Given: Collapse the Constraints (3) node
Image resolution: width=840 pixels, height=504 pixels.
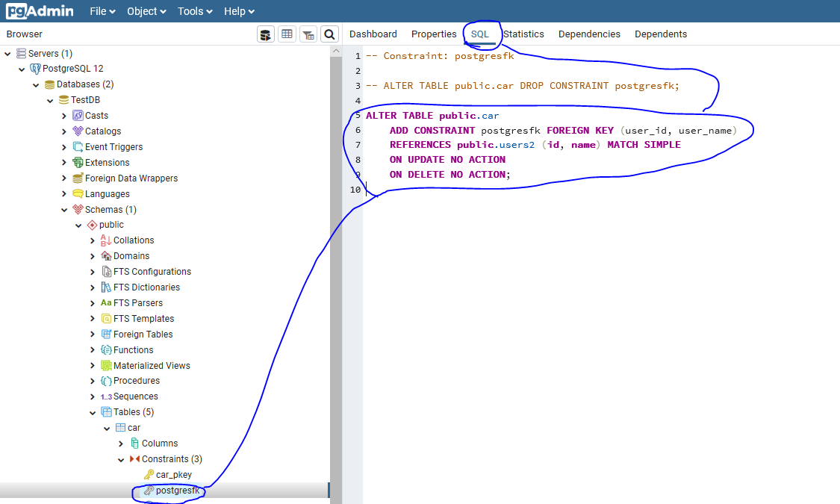Looking at the screenshot, I should tap(121, 459).
